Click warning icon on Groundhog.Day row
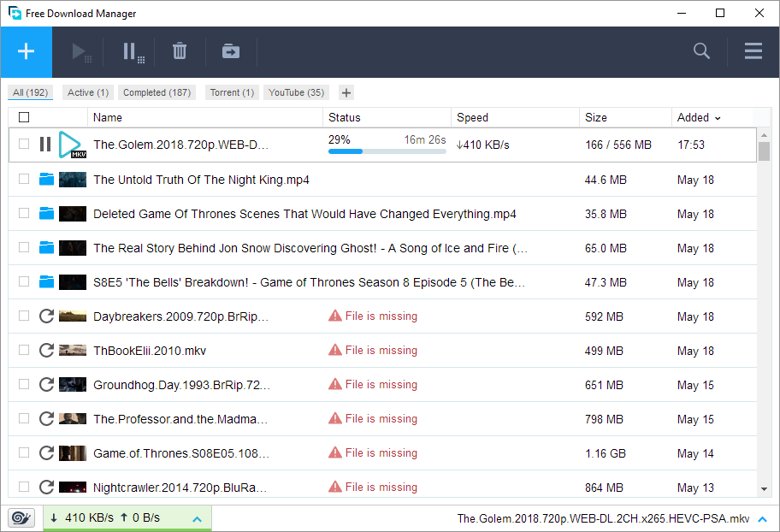Viewport: 780px width, 532px height. click(335, 384)
